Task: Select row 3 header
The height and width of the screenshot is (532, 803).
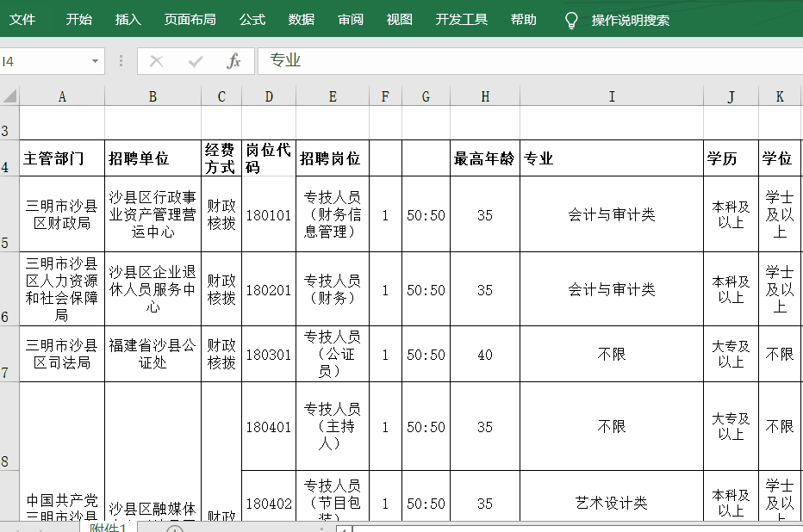Action: click(9, 123)
